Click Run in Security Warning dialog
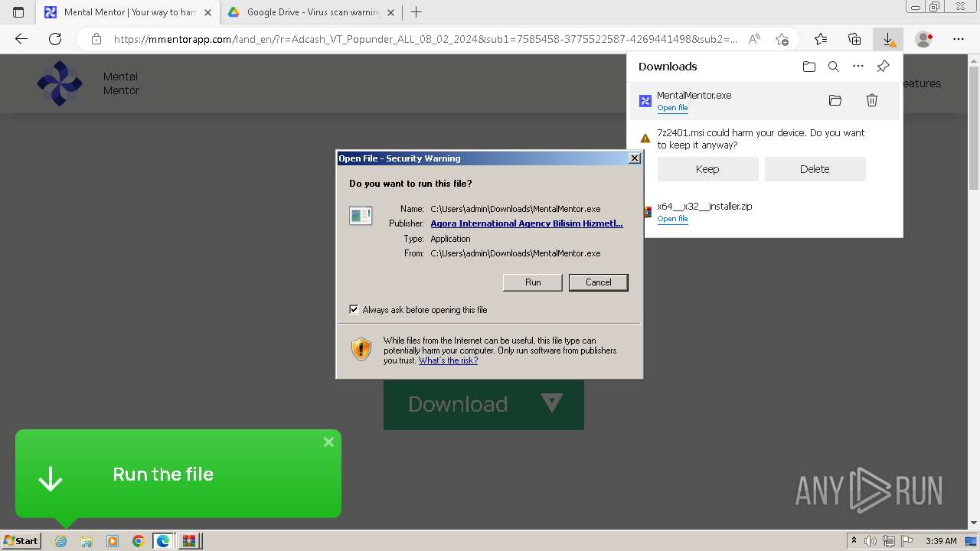980x551 pixels. [x=533, y=282]
